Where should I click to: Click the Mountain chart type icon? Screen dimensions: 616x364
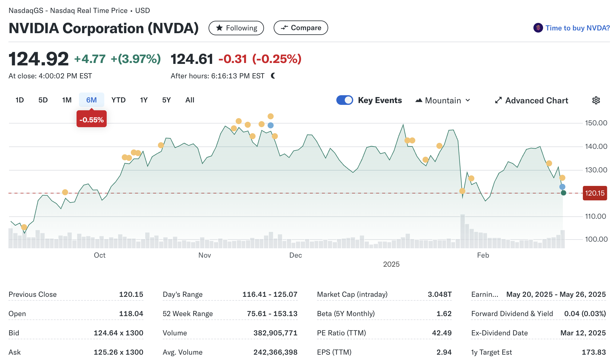[419, 100]
